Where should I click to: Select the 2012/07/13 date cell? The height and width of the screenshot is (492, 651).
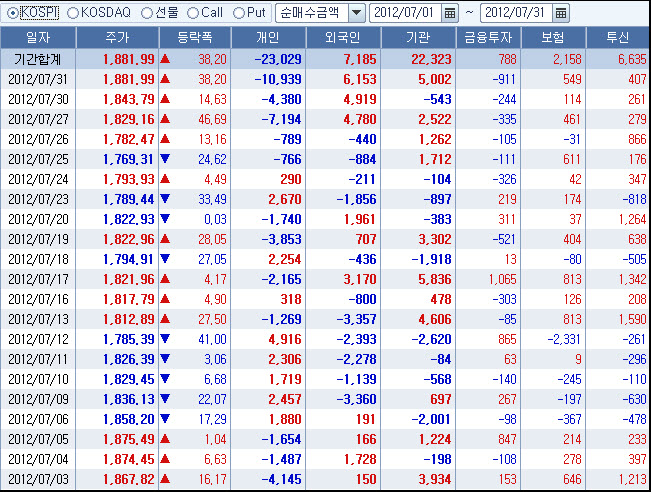pos(38,319)
